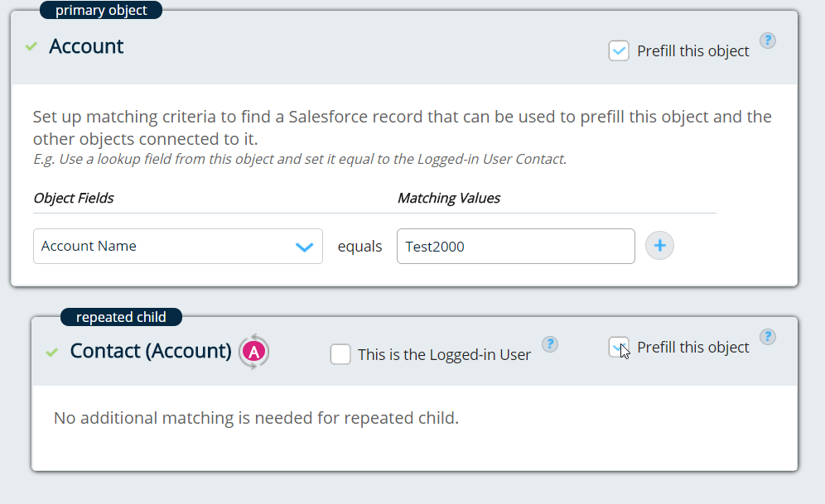Viewport: 825px width, 504px height.
Task: Click the green checkmark next to Contact (Account)
Action: [52, 353]
